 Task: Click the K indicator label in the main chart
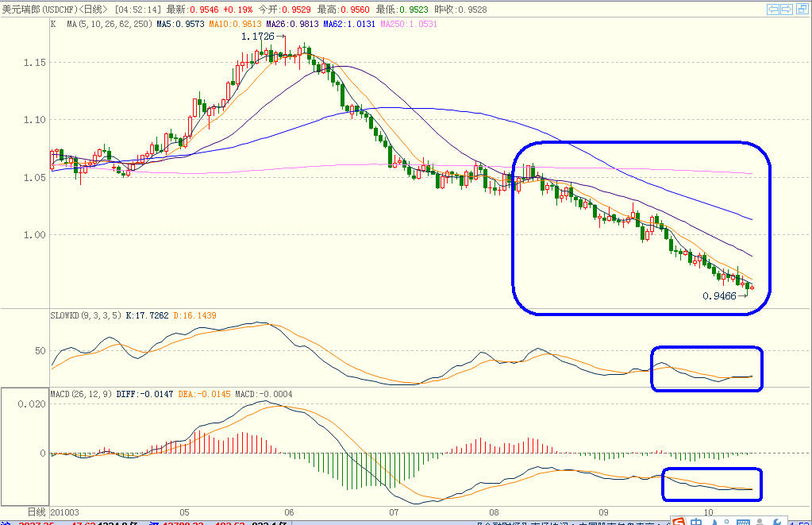53,24
